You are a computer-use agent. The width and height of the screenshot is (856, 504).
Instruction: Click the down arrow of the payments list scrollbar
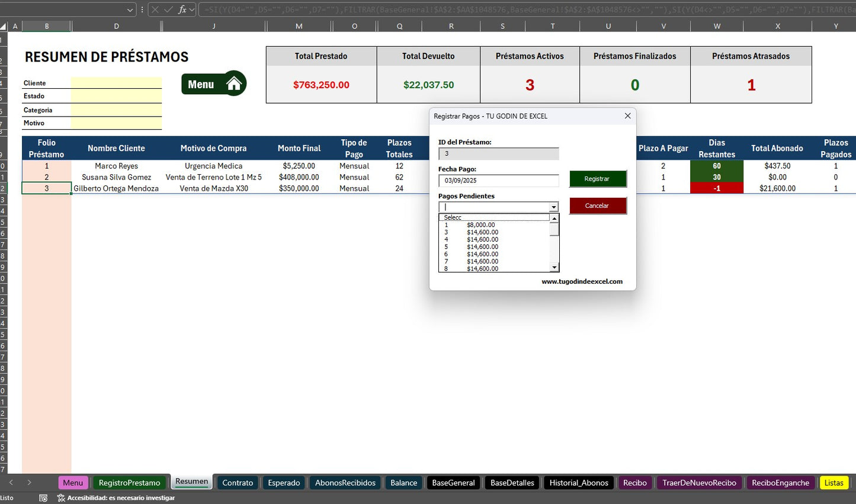[554, 268]
